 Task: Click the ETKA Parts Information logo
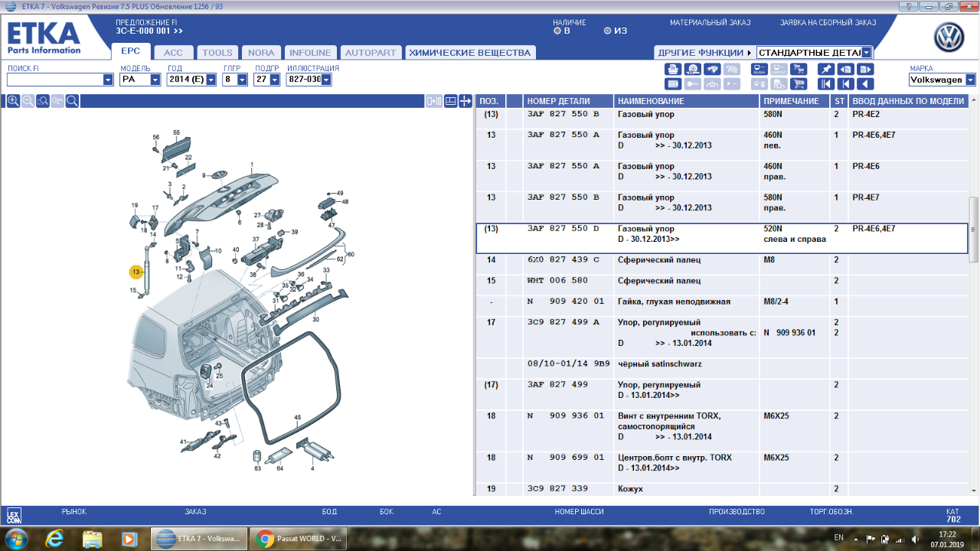coord(44,38)
